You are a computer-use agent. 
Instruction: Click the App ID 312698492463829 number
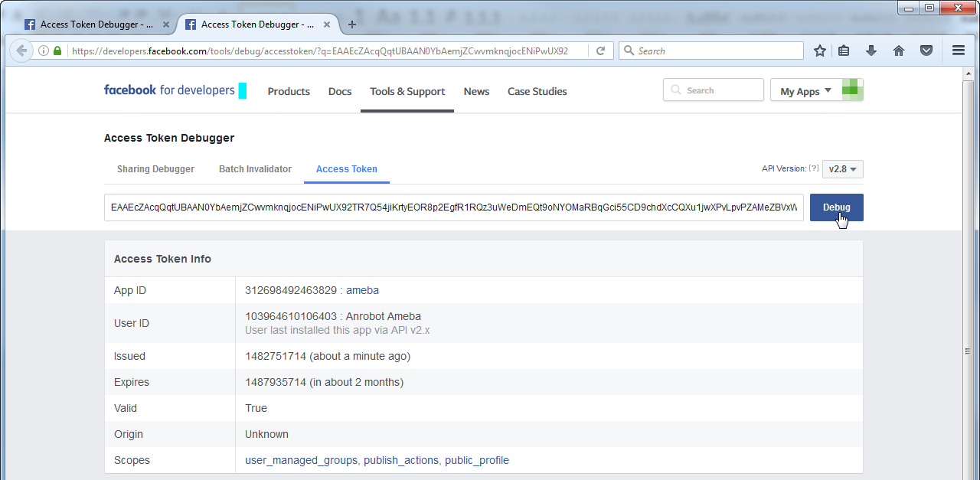coord(291,290)
